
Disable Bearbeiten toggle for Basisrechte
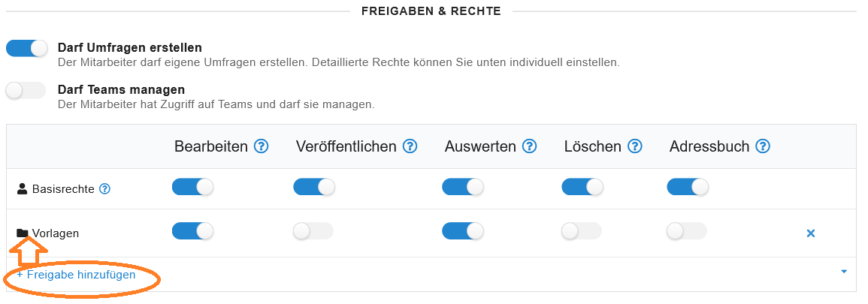click(x=192, y=187)
